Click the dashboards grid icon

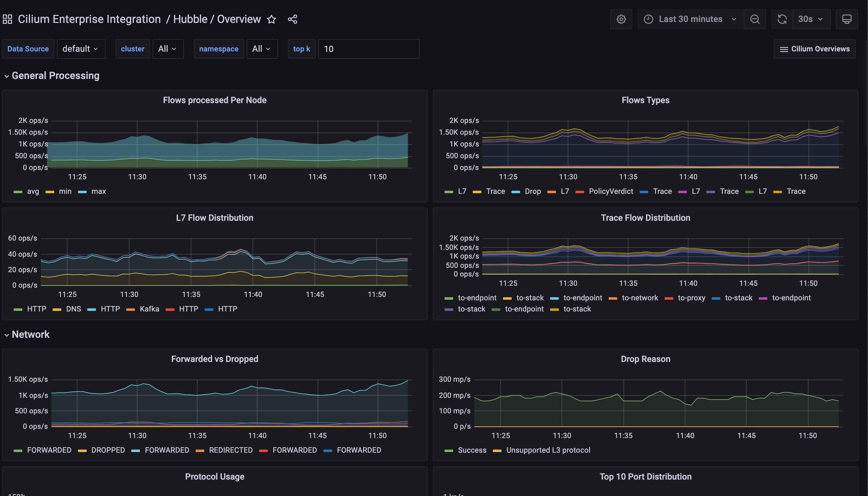click(7, 19)
